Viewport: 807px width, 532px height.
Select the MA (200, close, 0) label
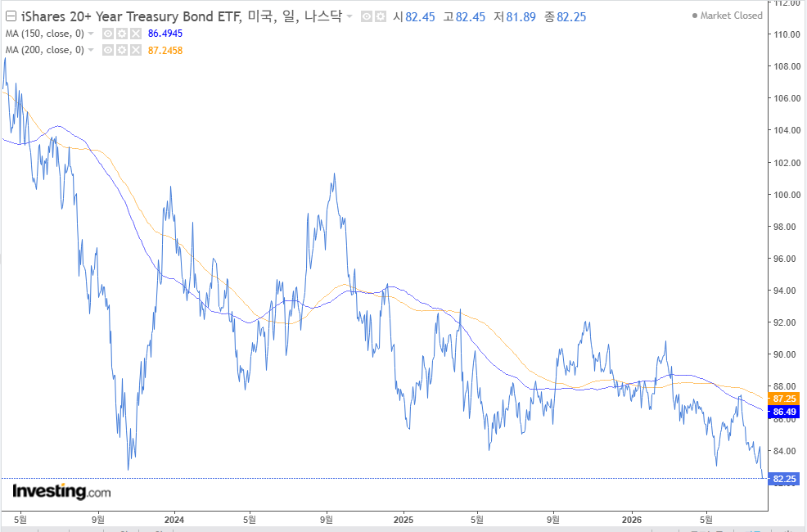click(45, 51)
